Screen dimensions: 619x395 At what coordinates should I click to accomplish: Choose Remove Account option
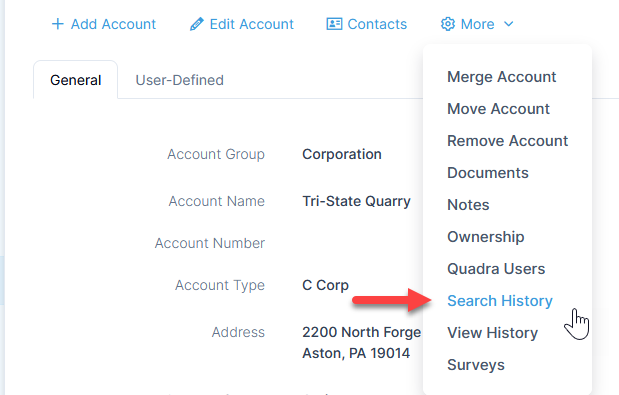(x=507, y=141)
